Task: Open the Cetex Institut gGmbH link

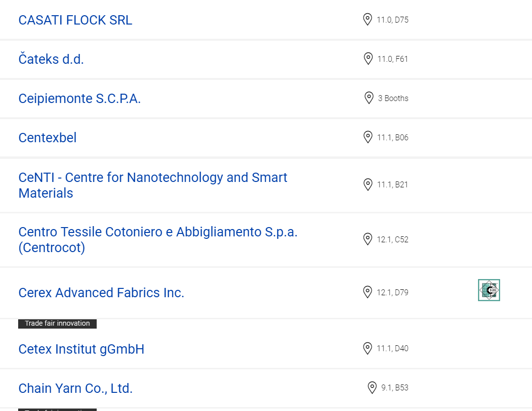Action: (x=81, y=349)
